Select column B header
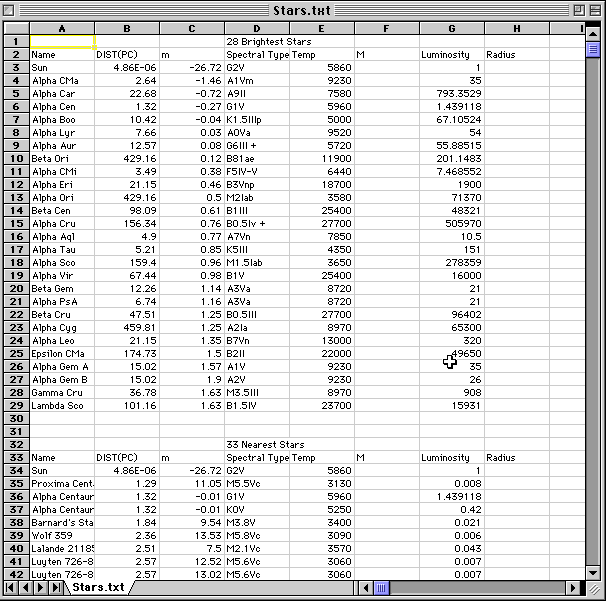 click(127, 29)
